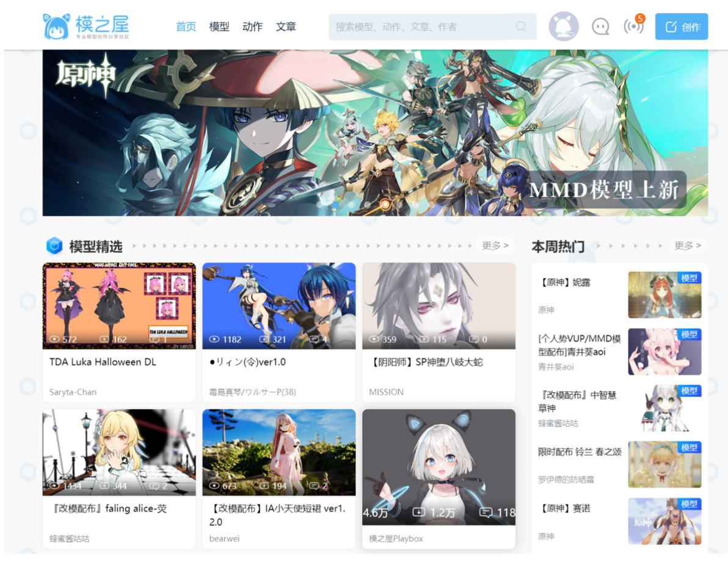The width and height of the screenshot is (728, 562).
Task: Open the 青井葵aoi hot list thumbnail
Action: (x=664, y=352)
